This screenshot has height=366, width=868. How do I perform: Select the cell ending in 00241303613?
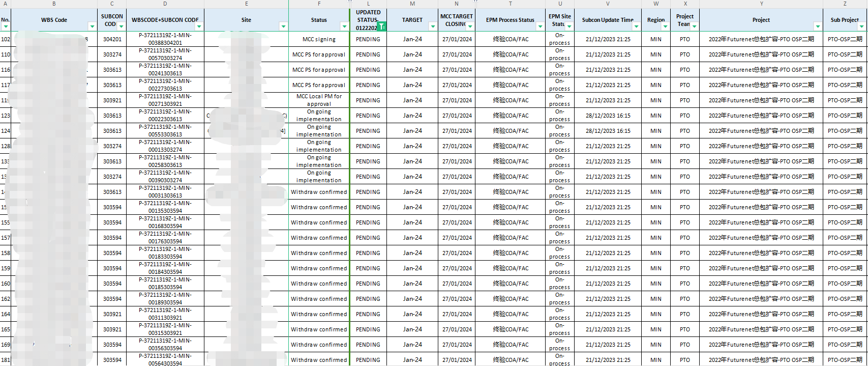165,70
